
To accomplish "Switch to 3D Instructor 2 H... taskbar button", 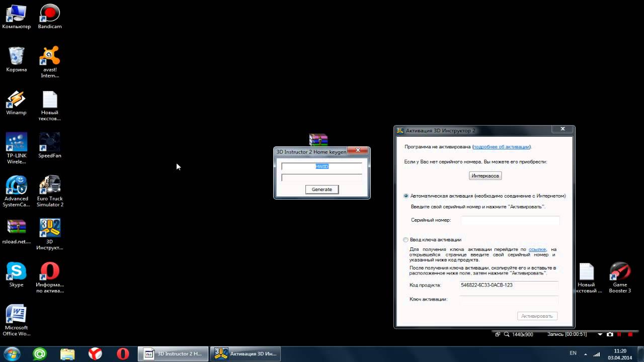I will coord(173,353).
